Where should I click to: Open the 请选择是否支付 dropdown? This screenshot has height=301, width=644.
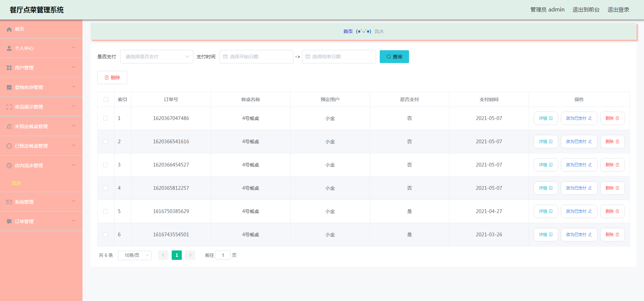pyautogui.click(x=157, y=57)
